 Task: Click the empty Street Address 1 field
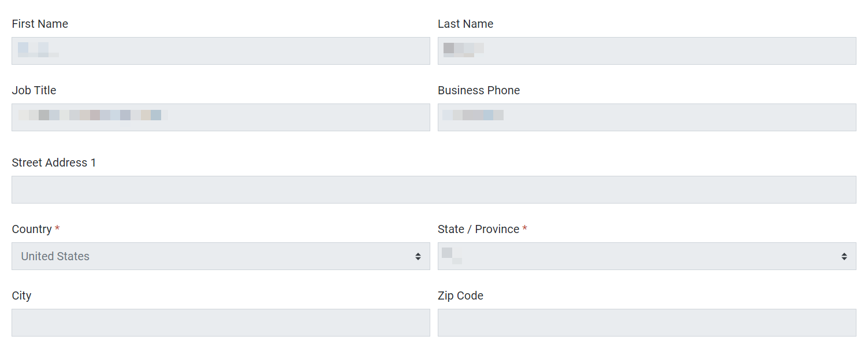click(434, 190)
